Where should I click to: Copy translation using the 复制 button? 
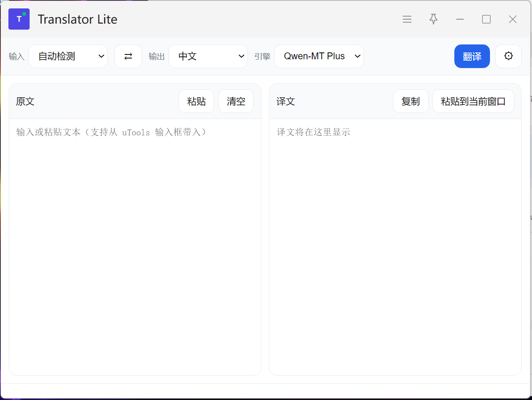(x=410, y=101)
